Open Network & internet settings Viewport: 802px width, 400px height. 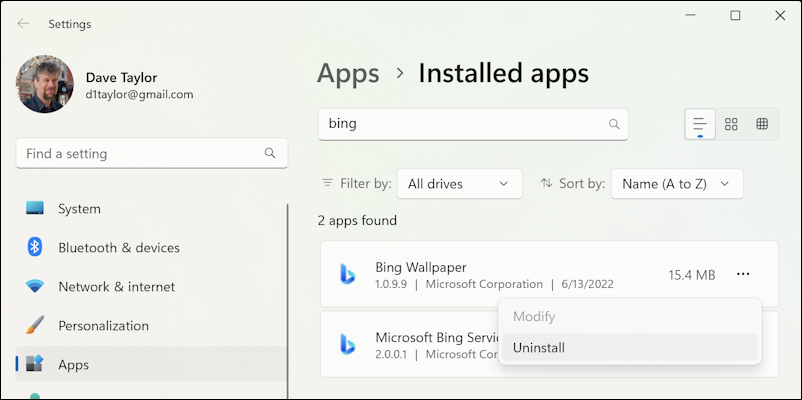151,286
